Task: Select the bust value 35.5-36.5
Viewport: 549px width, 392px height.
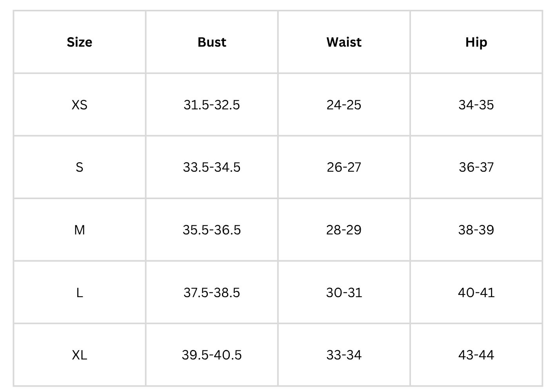Action: 212,230
